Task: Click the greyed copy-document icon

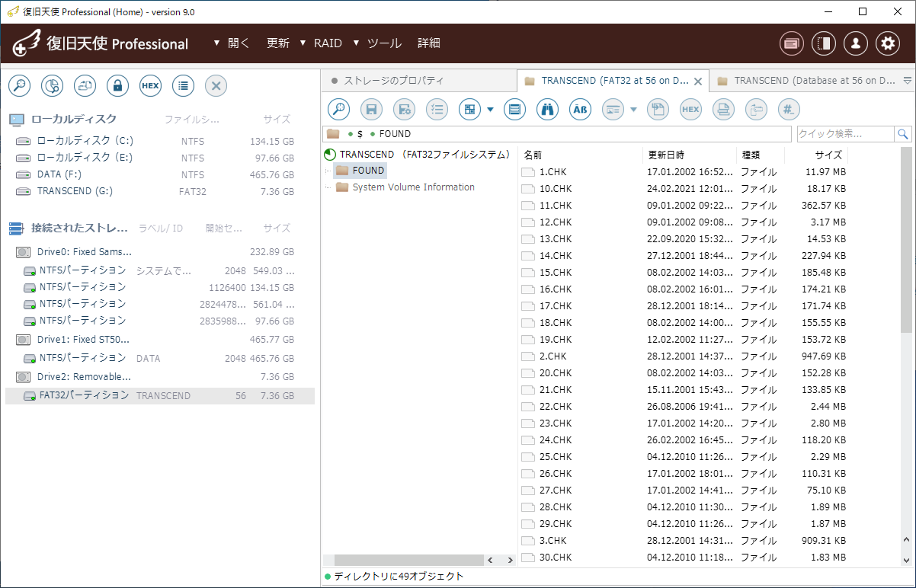Action: 658,110
